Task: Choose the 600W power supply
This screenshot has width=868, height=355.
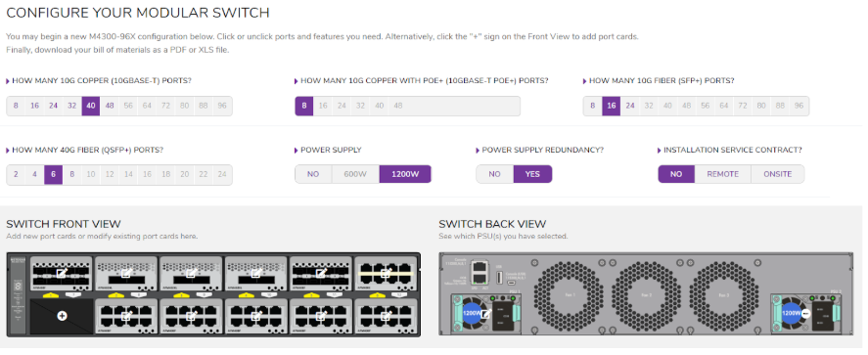Action: click(x=356, y=174)
